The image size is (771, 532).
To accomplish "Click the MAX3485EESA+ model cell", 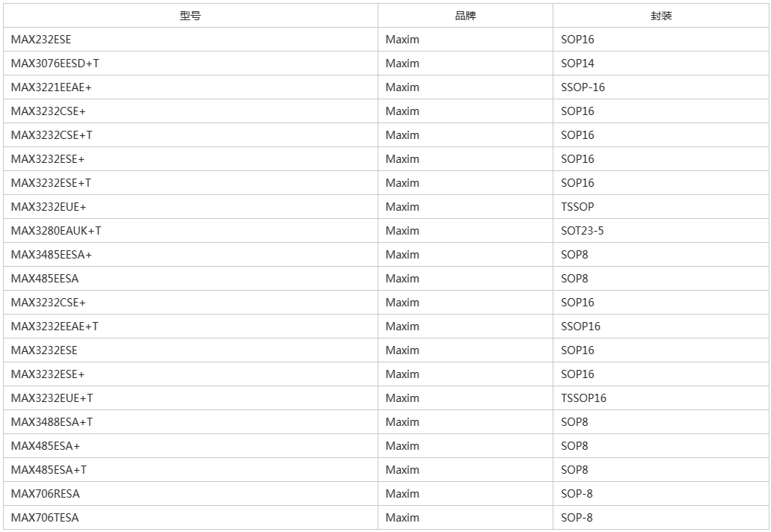I will click(x=190, y=255).
